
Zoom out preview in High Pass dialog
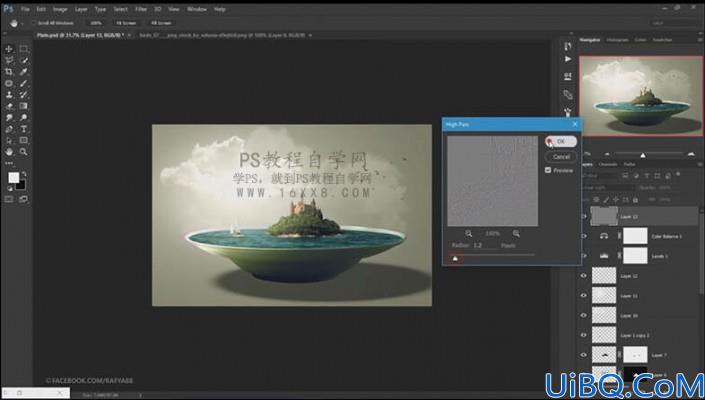(x=469, y=233)
